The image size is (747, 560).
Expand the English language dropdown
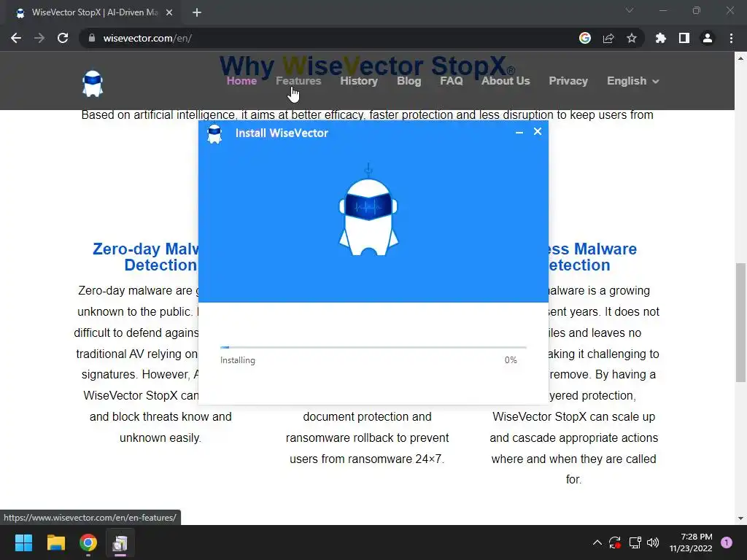click(x=632, y=81)
